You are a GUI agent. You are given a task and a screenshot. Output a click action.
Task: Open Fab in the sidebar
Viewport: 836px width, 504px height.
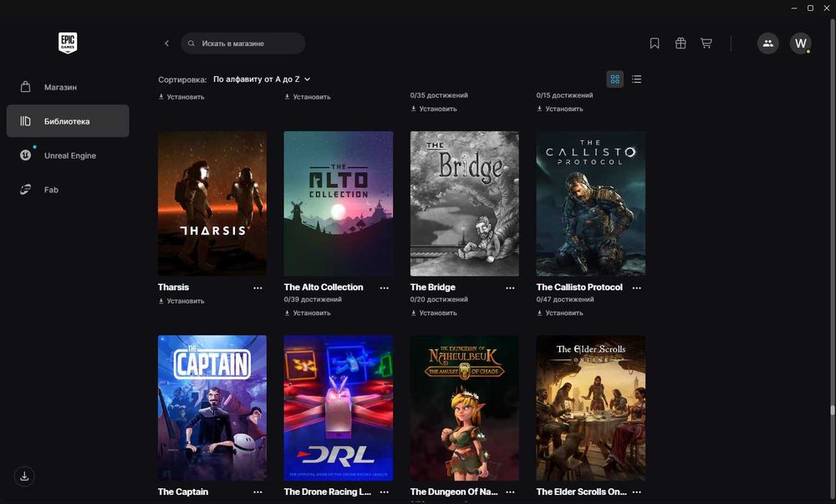click(x=68, y=189)
